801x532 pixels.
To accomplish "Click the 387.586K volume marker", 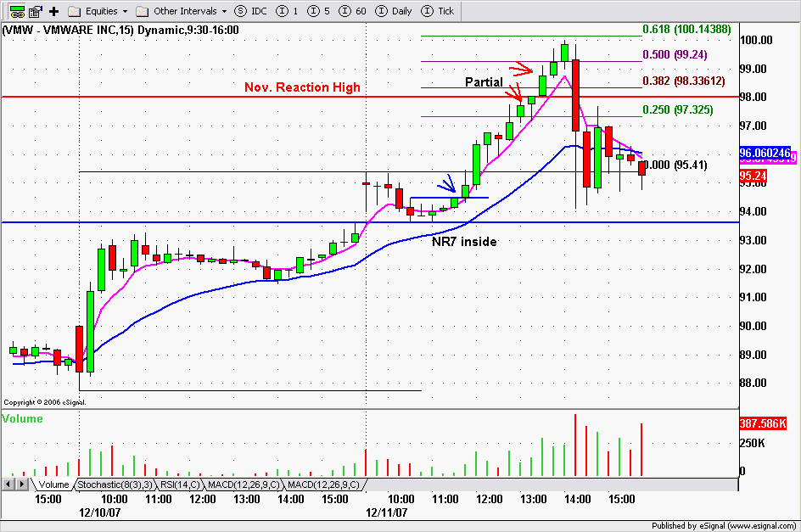I will 763,423.
